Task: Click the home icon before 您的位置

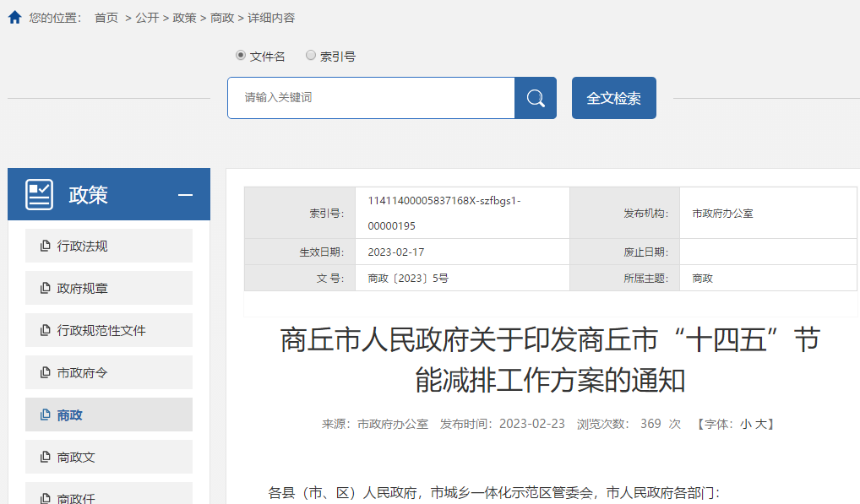Action: coord(14,15)
